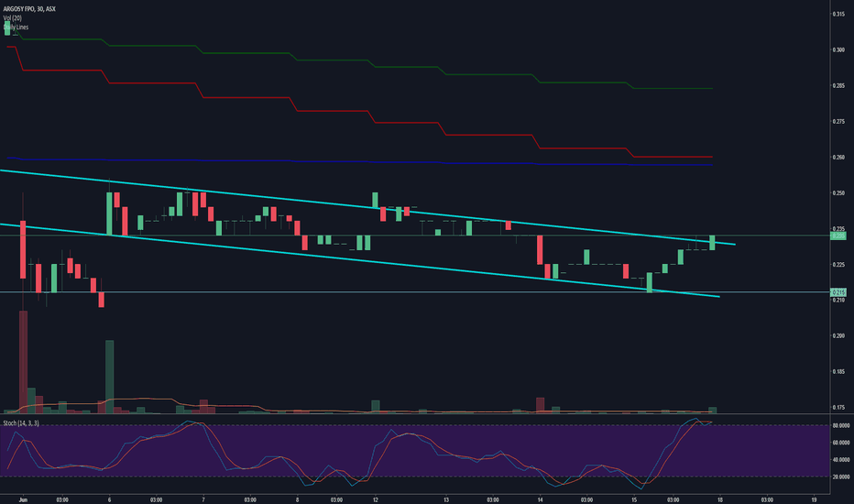Viewport: 854px width, 504px height.
Task: Click the 0.315 price axis label
Action: [x=838, y=14]
